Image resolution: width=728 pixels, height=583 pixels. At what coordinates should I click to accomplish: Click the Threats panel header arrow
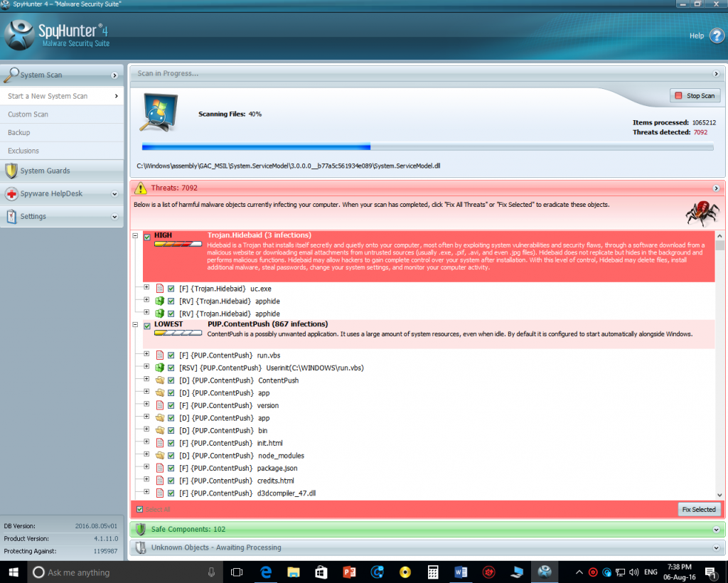coord(716,188)
